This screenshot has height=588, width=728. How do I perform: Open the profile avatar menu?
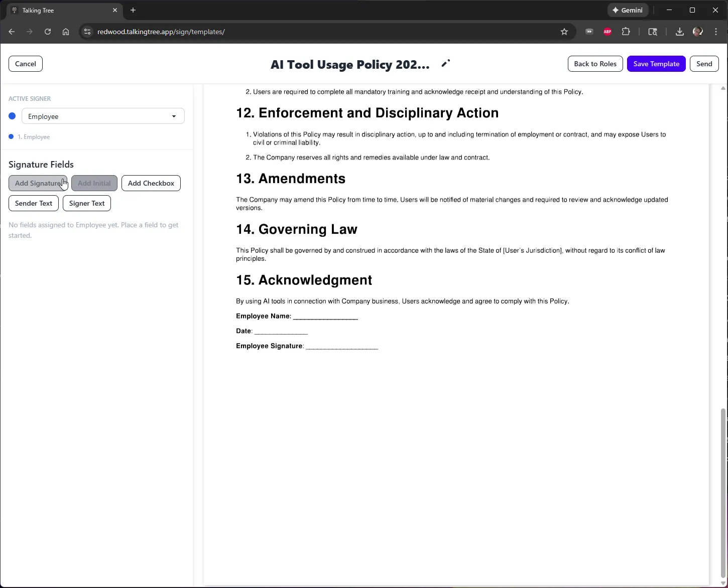[697, 32]
